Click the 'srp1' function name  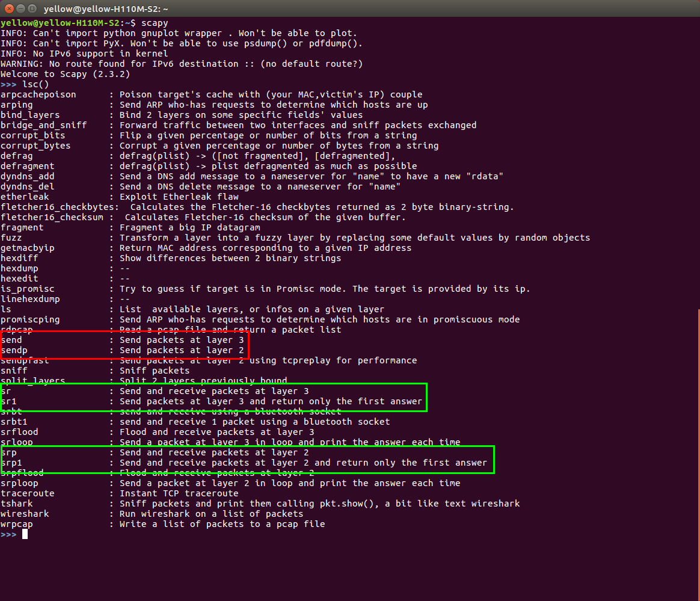pos(11,463)
